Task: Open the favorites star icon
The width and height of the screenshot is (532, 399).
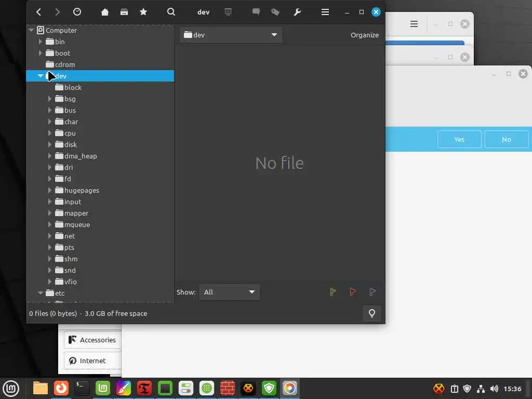Action: click(143, 12)
